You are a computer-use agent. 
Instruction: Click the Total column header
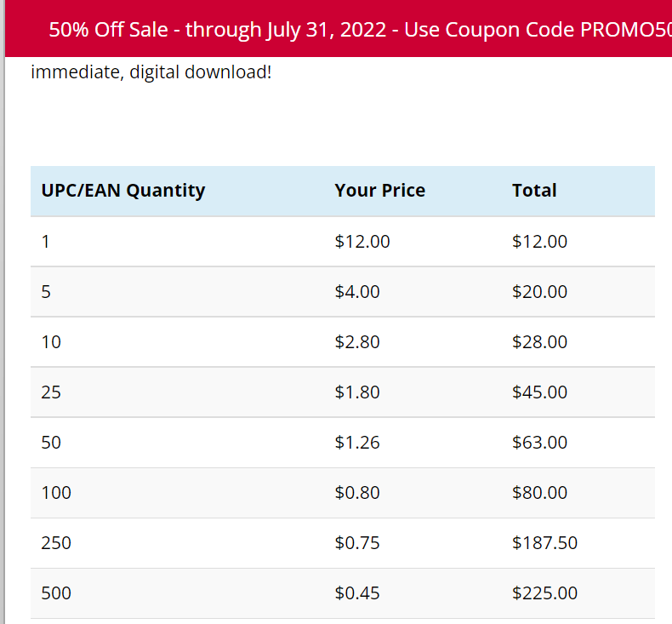click(x=534, y=191)
